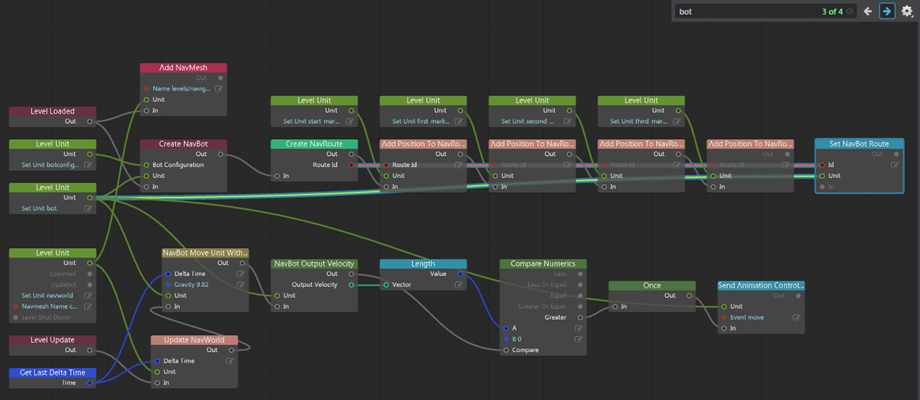Viewport: 920px width, 400px height.
Task: Select the Set NavBot Route node title
Action: (x=859, y=144)
